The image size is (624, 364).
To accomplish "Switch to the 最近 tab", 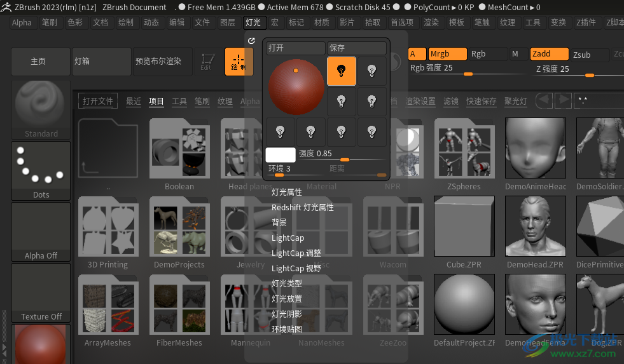I will click(134, 102).
